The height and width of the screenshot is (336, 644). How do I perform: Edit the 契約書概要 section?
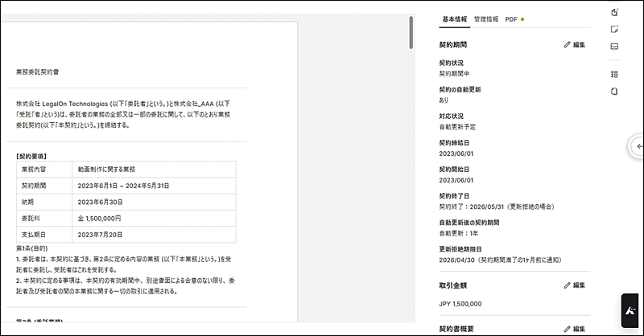pos(574,329)
